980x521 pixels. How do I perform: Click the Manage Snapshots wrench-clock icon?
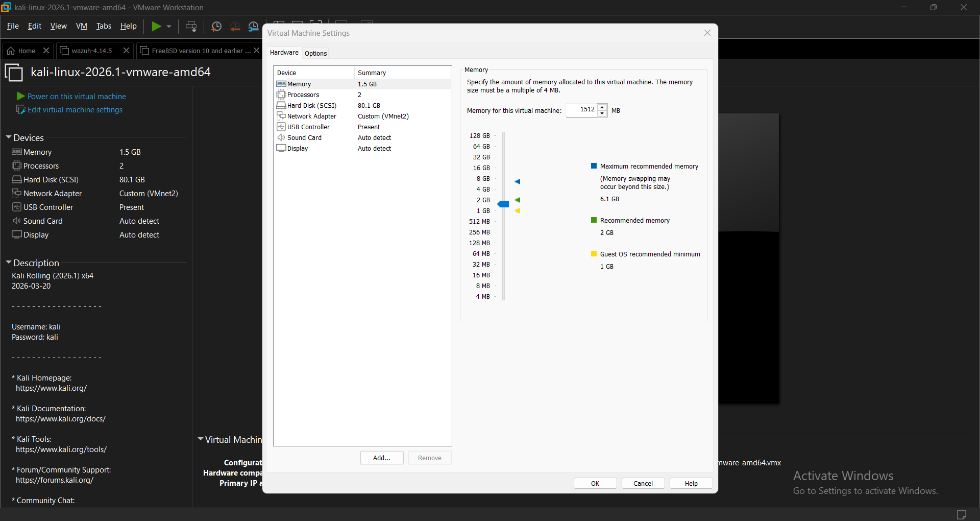click(254, 26)
